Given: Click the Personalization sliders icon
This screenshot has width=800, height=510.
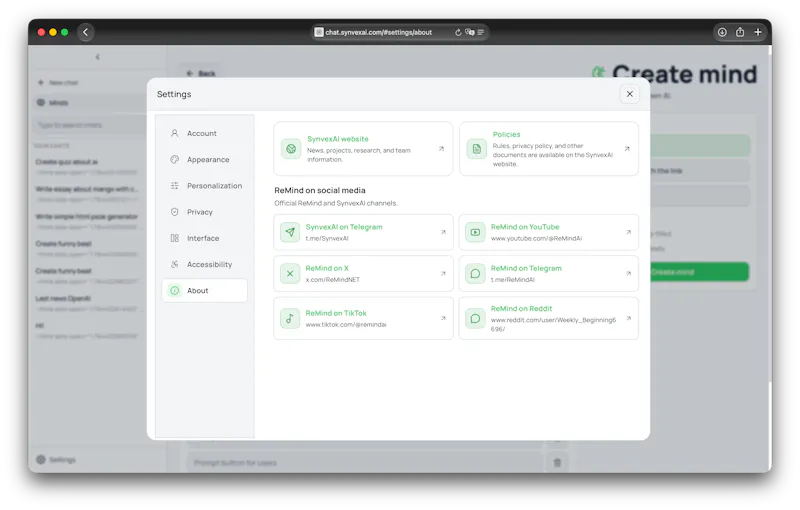Looking at the screenshot, I should point(174,186).
